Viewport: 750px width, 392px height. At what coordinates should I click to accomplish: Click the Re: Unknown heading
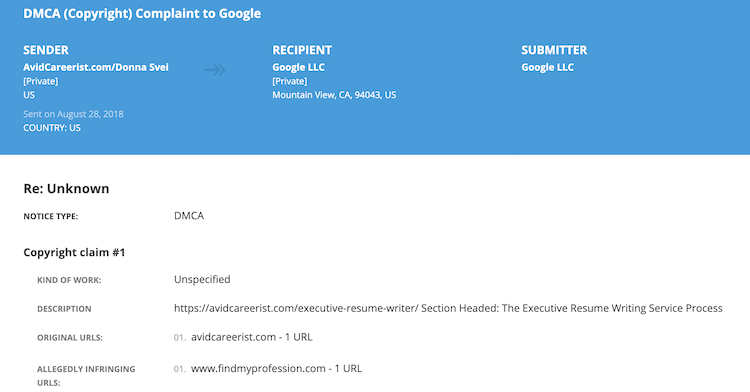[66, 188]
